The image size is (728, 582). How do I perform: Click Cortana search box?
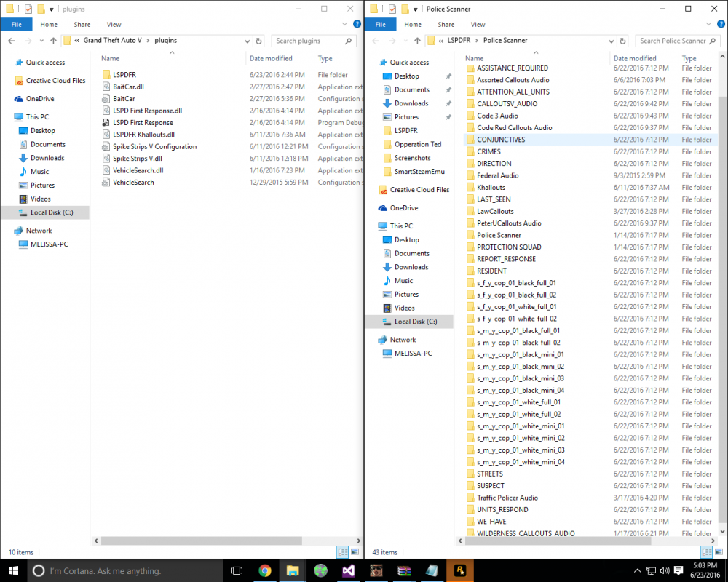[x=124, y=570]
